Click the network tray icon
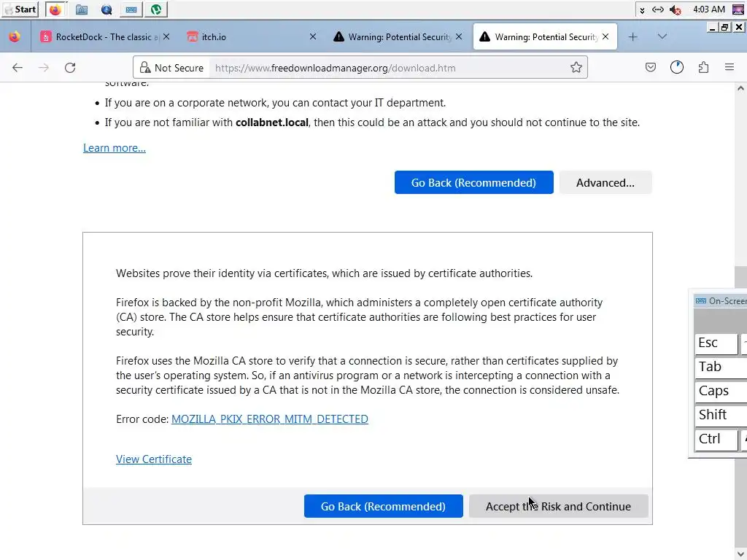Viewport: 747px width, 560px height. (658, 9)
